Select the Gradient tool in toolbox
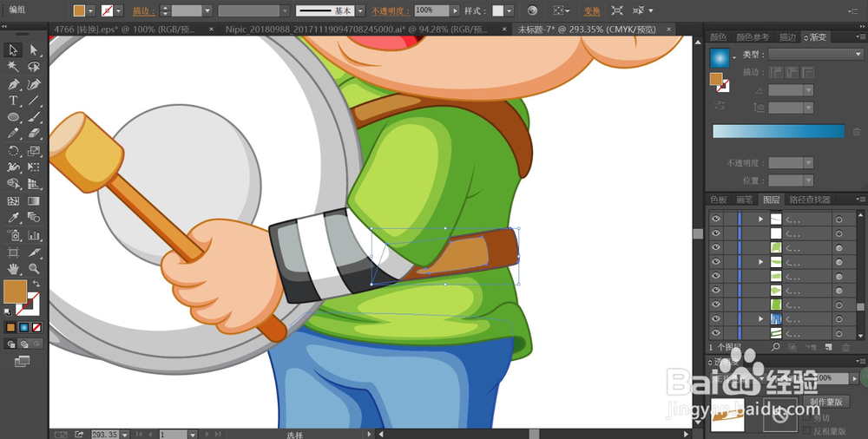 click(x=34, y=201)
